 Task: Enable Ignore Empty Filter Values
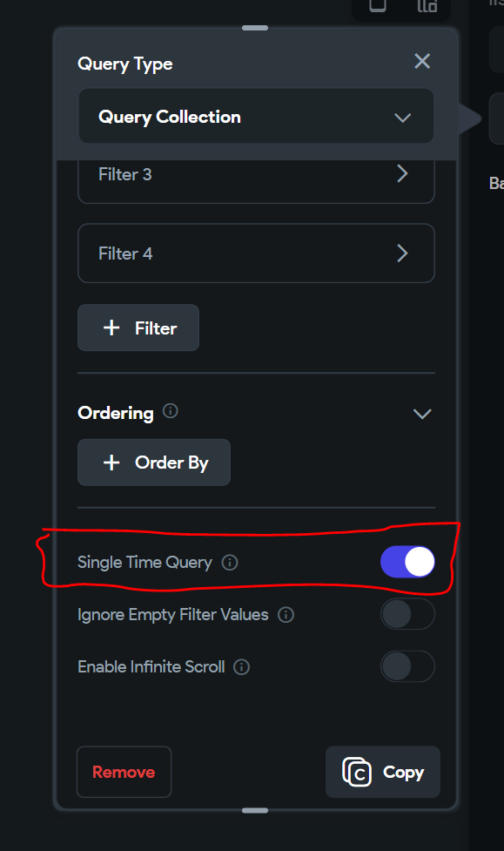(407, 614)
